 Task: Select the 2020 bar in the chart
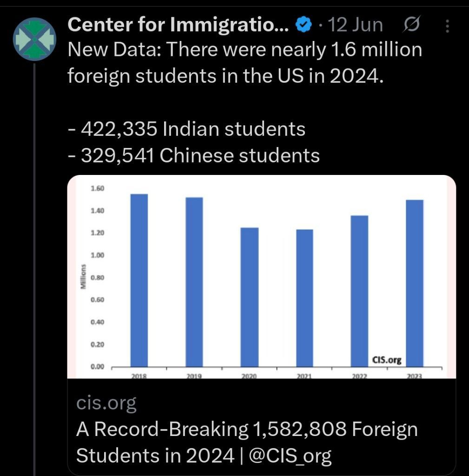[x=250, y=297]
